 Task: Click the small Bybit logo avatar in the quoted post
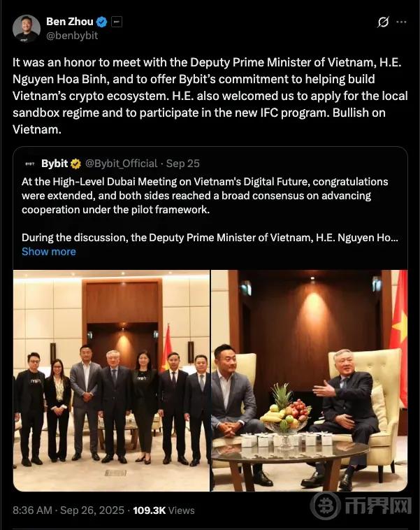[30, 164]
